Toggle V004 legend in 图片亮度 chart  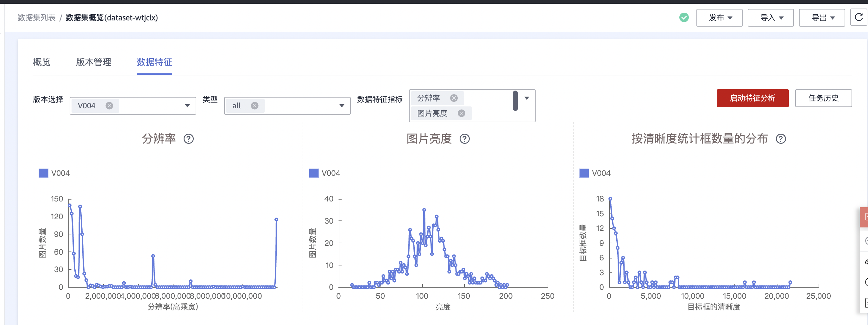point(324,173)
